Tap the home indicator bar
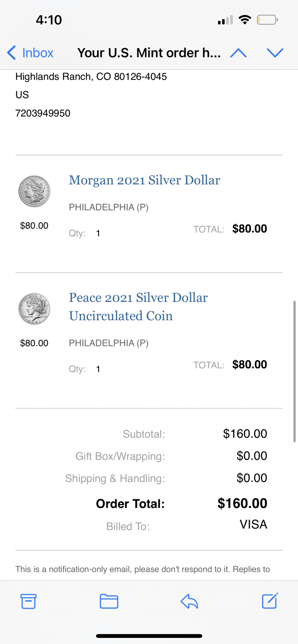 pyautogui.click(x=149, y=636)
